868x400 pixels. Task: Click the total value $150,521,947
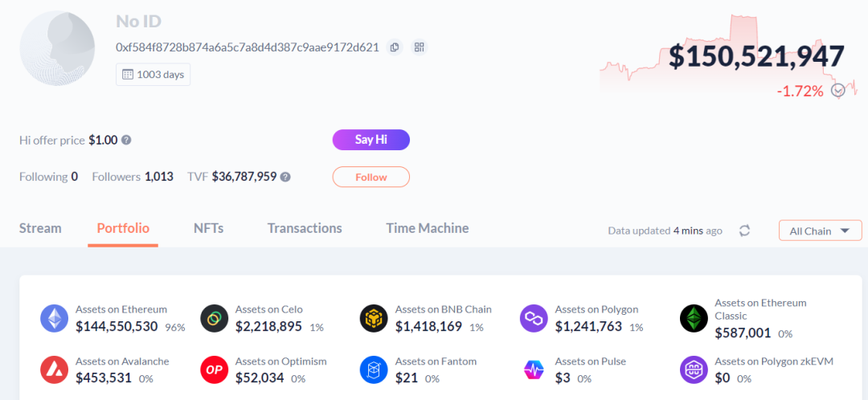pyautogui.click(x=756, y=56)
